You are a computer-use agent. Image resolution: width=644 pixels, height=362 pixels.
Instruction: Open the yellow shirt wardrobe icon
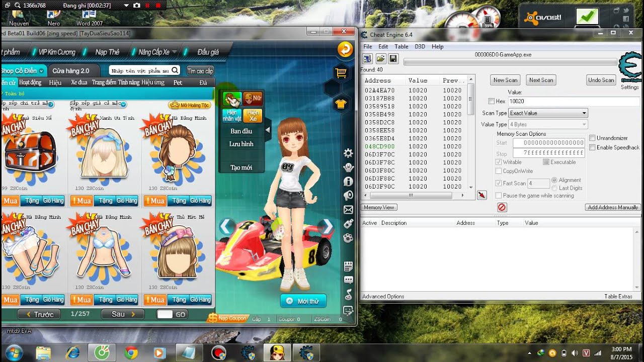pyautogui.click(x=341, y=104)
